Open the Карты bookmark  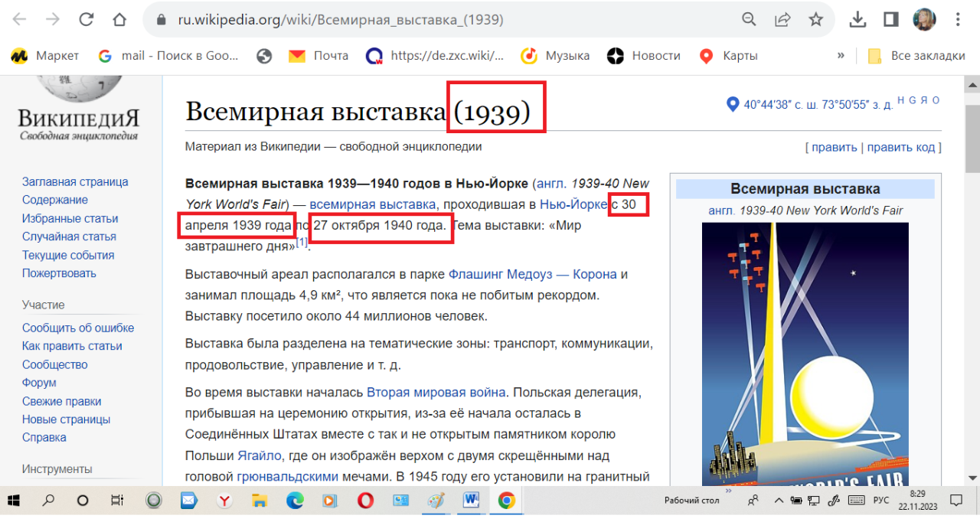coord(729,56)
